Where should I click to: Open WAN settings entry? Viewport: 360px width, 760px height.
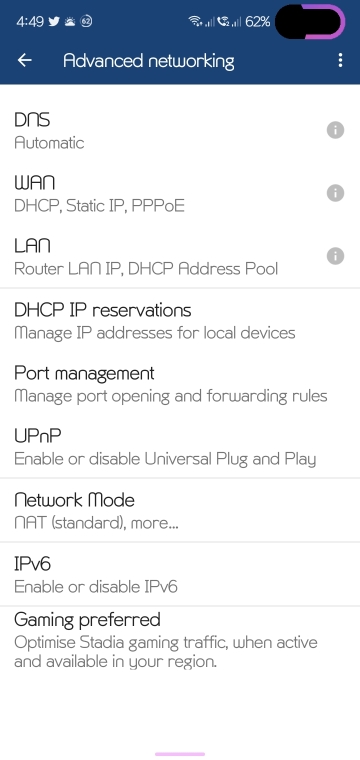pyautogui.click(x=180, y=193)
